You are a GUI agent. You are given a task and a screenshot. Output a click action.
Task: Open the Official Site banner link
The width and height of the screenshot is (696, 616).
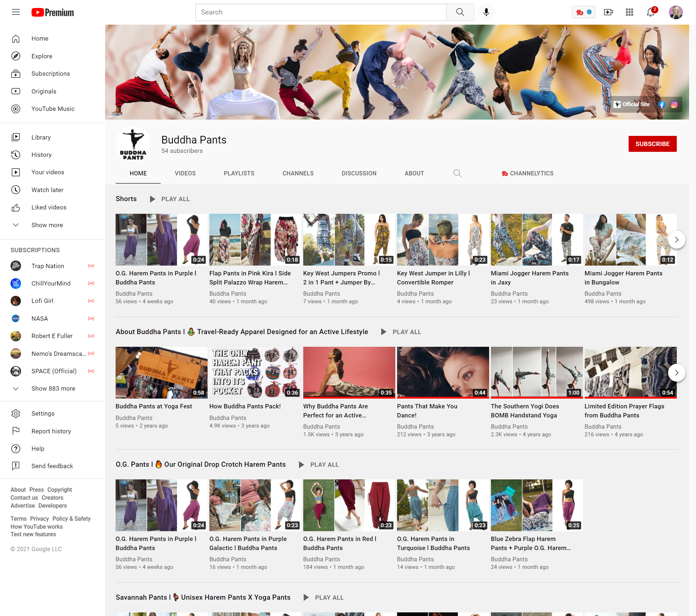(x=632, y=104)
